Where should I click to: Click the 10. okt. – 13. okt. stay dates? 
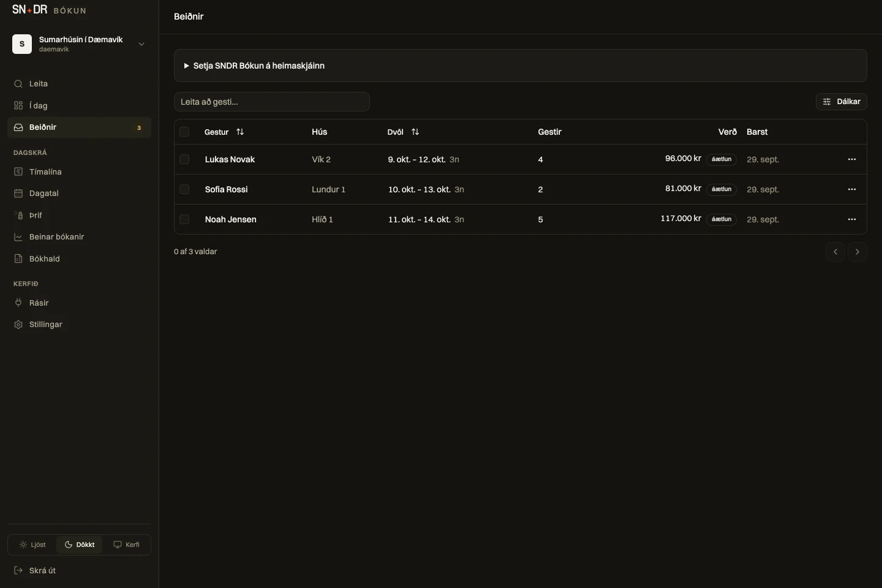tap(419, 189)
